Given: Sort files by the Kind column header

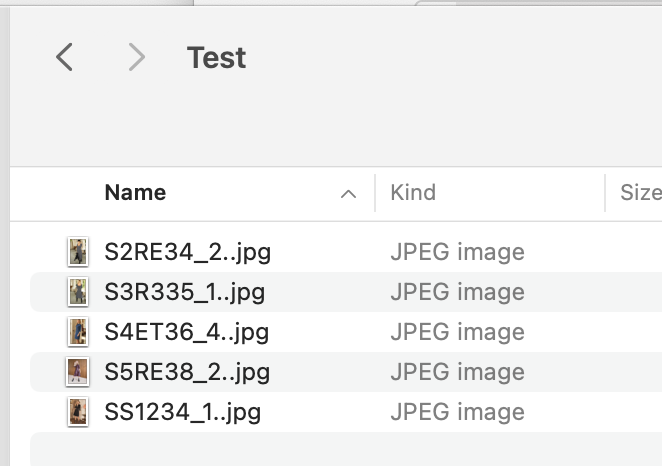Looking at the screenshot, I should pos(413,193).
